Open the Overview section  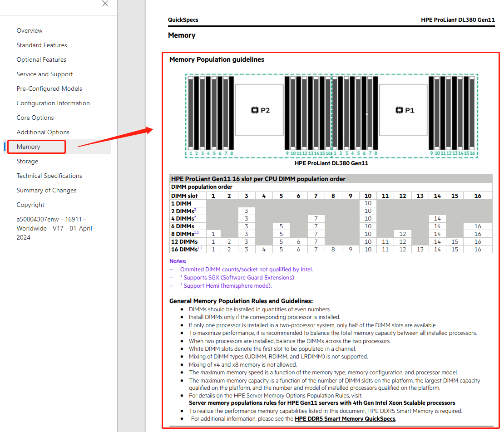(x=30, y=30)
